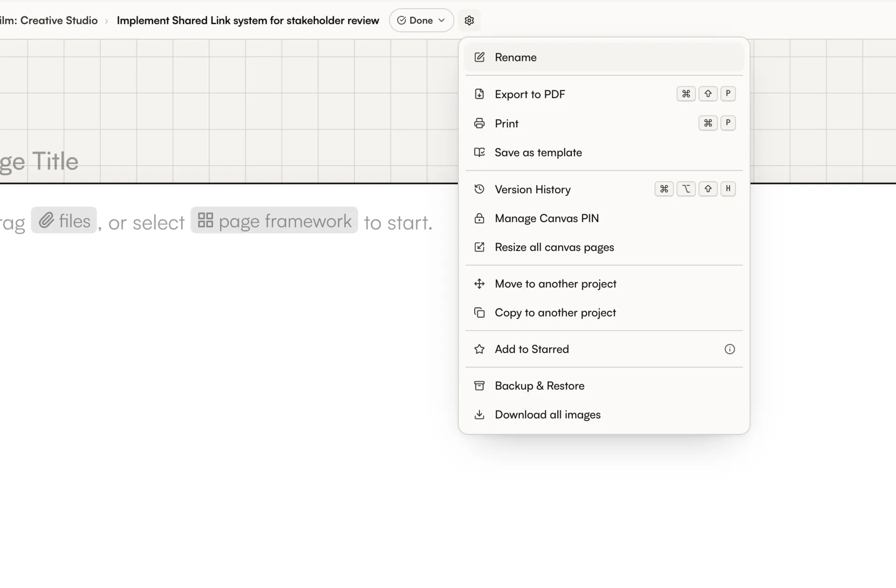Choose Resize all canvas pages
The width and height of the screenshot is (896, 588).
[x=604, y=247]
